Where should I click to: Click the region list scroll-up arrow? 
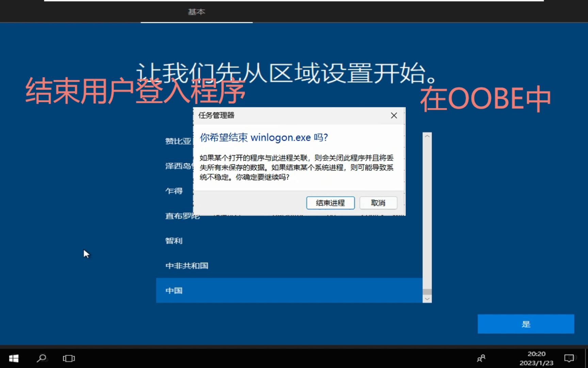point(427,136)
